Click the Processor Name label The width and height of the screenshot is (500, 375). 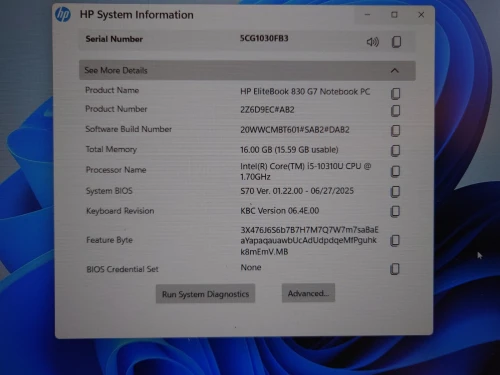[x=116, y=170]
